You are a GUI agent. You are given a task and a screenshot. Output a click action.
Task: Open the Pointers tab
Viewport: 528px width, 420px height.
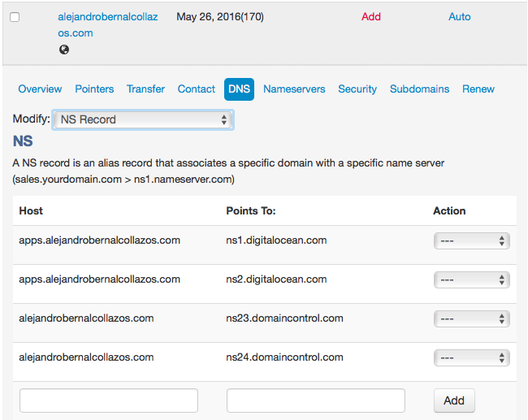click(x=94, y=89)
